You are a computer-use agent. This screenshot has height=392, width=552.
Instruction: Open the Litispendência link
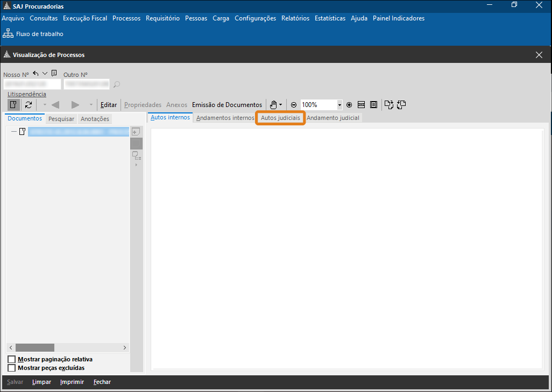[x=27, y=94]
